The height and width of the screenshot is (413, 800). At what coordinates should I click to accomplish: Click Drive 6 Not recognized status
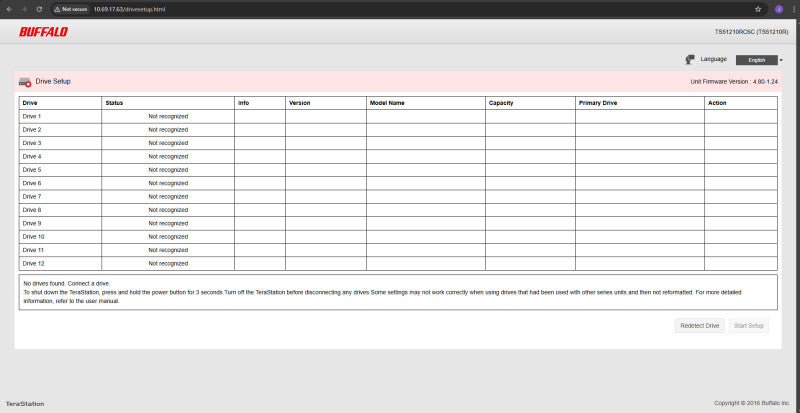point(168,183)
